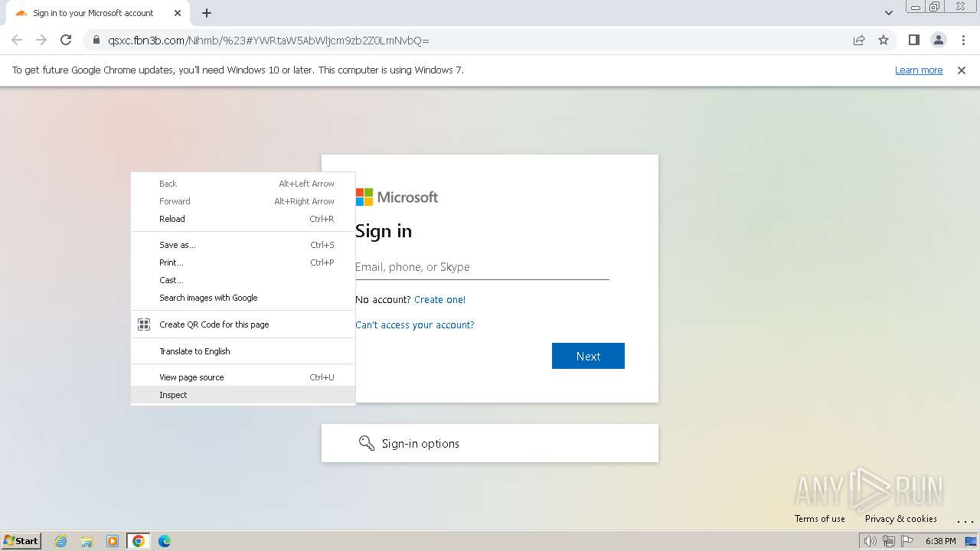The image size is (980, 551).
Task: Dismiss the Chrome update notification bar
Action: (x=962, y=70)
